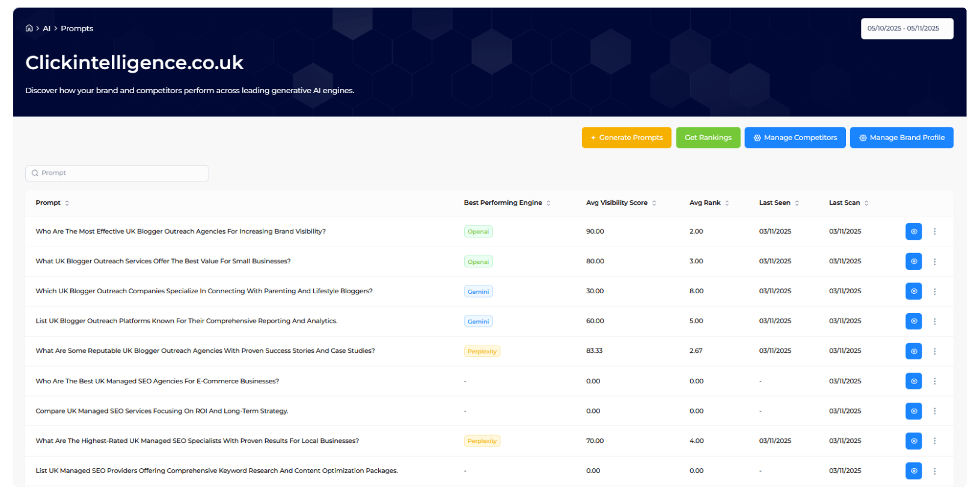The width and height of the screenshot is (980, 494).
Task: Open Manage Competitors settings
Action: [x=794, y=138]
